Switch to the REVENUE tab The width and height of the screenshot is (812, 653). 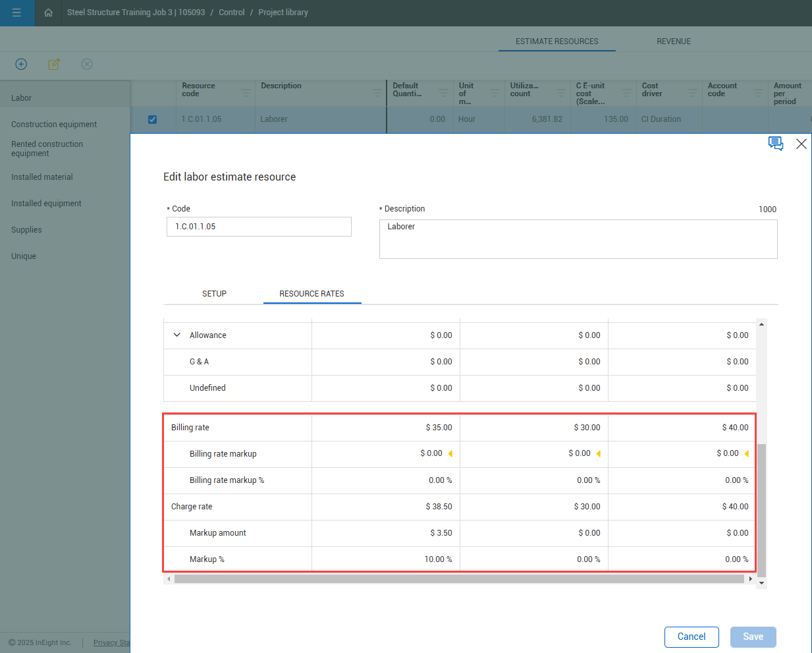tap(673, 42)
